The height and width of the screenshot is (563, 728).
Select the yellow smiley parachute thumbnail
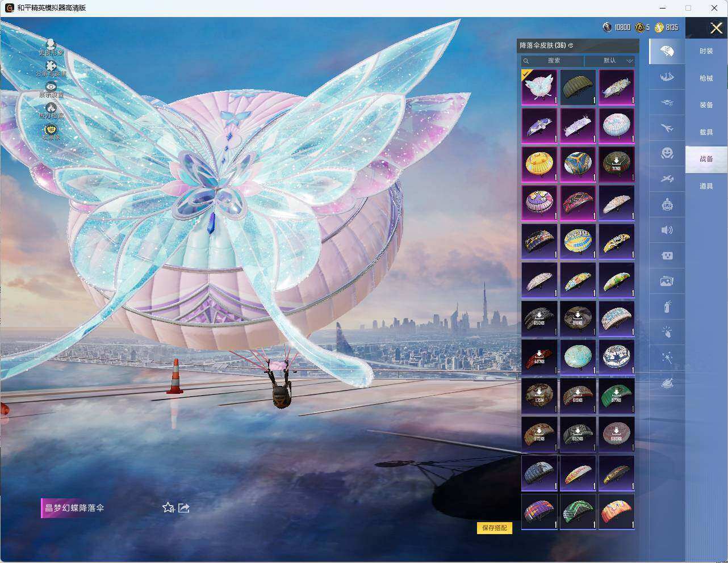(539, 164)
